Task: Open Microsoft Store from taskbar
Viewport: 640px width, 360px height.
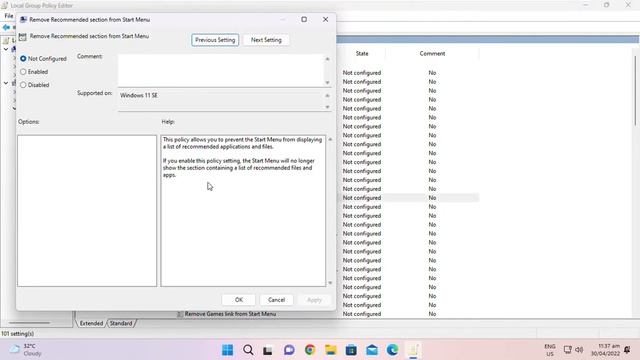Action: click(x=351, y=350)
